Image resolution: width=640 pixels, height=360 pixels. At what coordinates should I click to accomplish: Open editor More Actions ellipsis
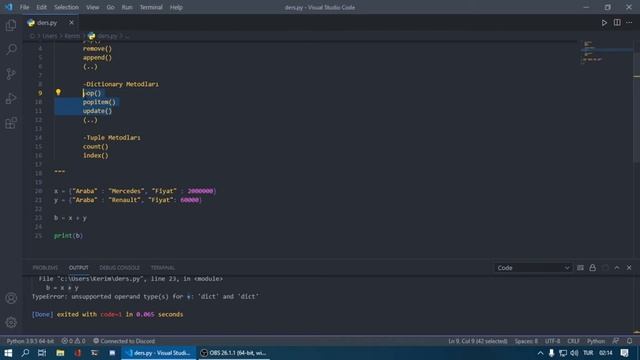629,23
